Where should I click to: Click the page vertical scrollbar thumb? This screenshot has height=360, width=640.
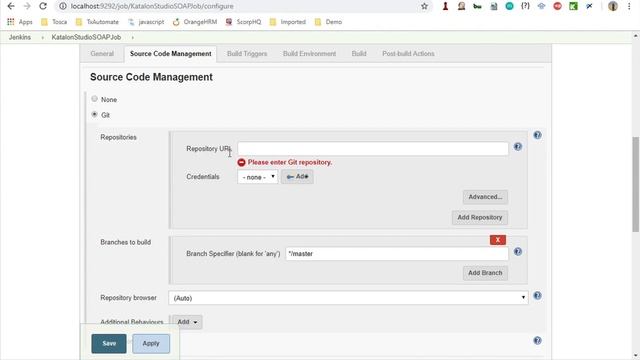click(x=636, y=184)
